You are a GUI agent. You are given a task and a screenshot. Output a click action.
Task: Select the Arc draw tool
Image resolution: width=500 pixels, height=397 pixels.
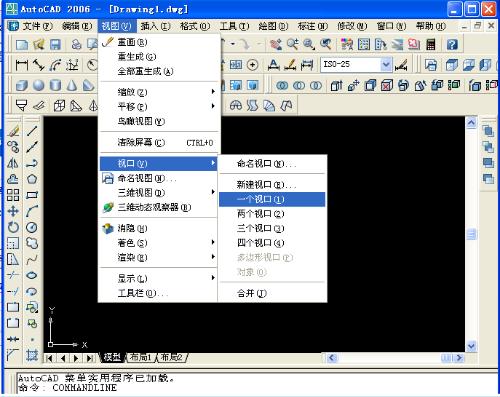[x=32, y=211]
